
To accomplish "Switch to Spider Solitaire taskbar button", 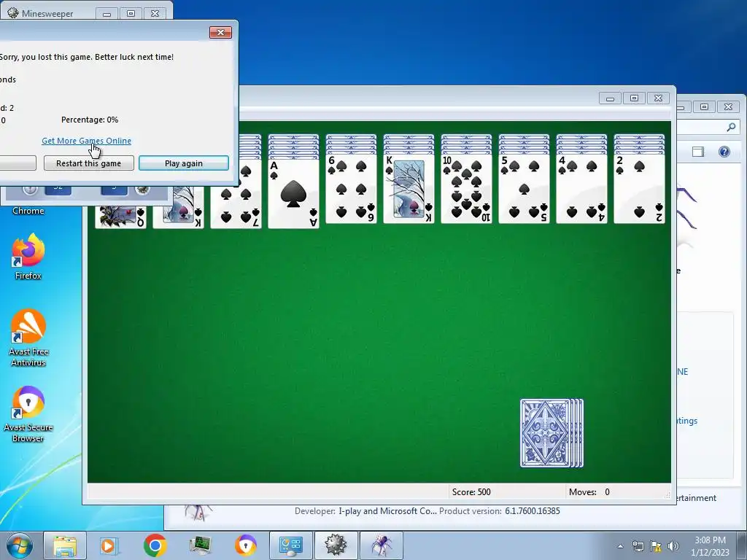I will (x=382, y=545).
